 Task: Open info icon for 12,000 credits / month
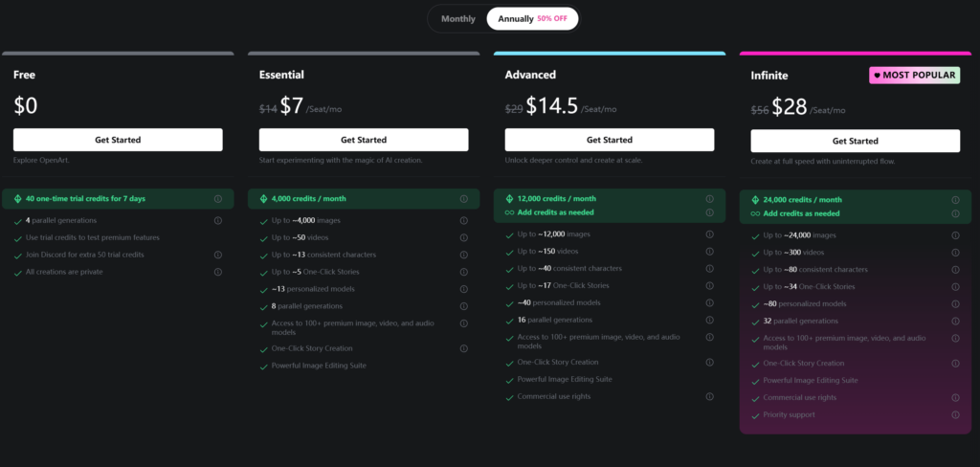pos(709,199)
